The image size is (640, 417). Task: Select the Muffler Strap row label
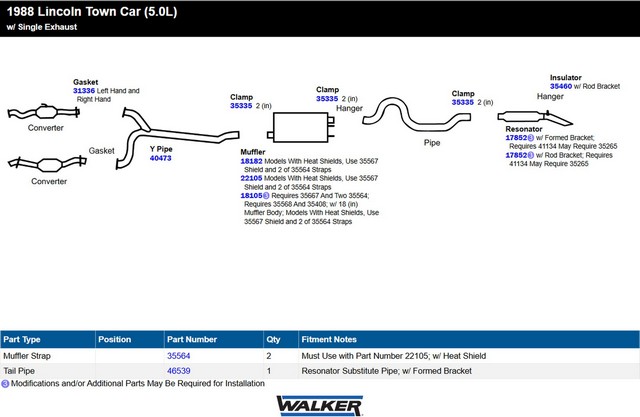27,356
